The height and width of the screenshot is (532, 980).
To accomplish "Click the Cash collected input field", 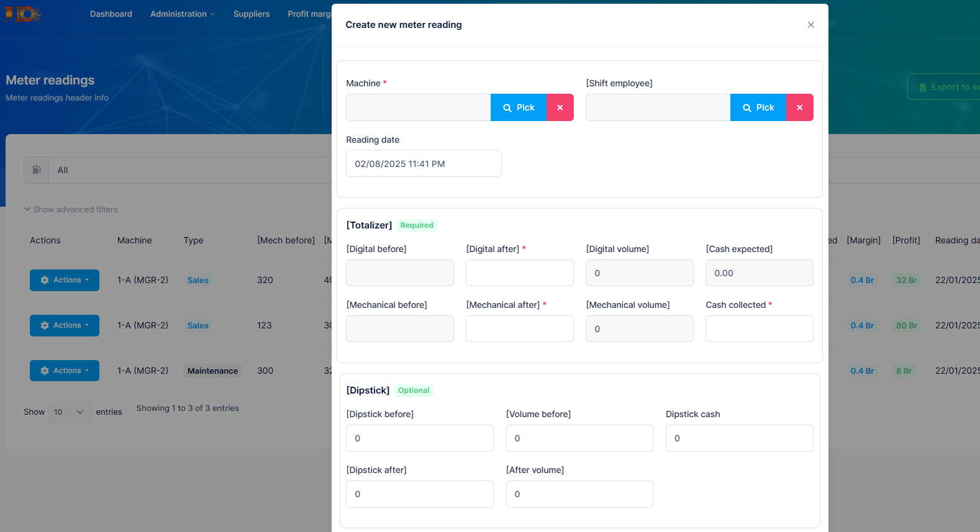I will coord(759,329).
